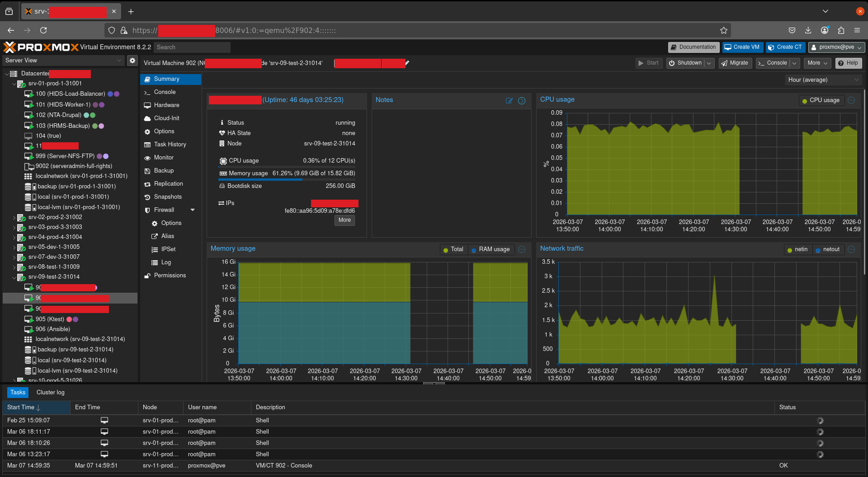Click the Proxmox logo
This screenshot has width=868, height=477.
41,47
